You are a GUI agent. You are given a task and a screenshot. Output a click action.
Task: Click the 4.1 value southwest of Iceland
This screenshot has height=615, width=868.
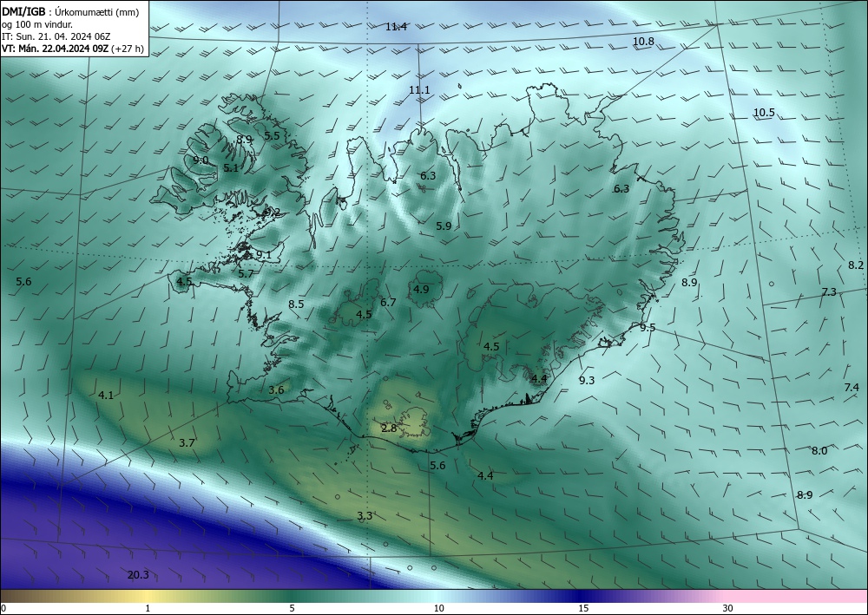[x=106, y=396]
